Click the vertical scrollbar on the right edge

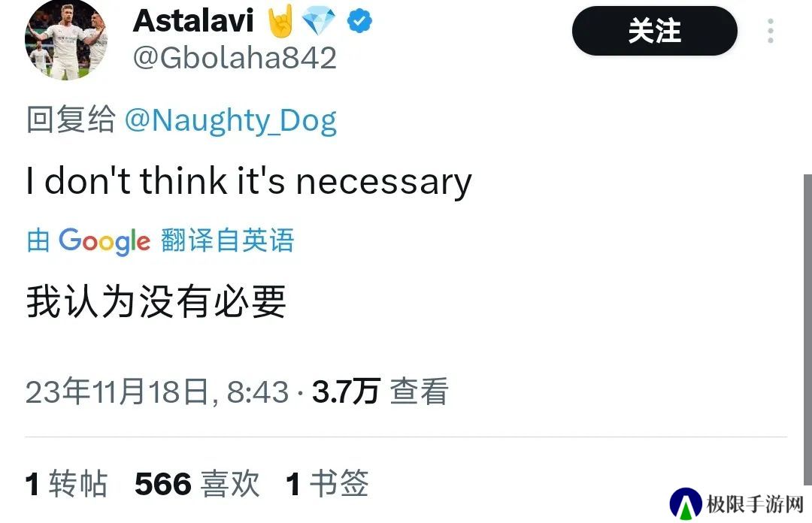[x=807, y=330]
